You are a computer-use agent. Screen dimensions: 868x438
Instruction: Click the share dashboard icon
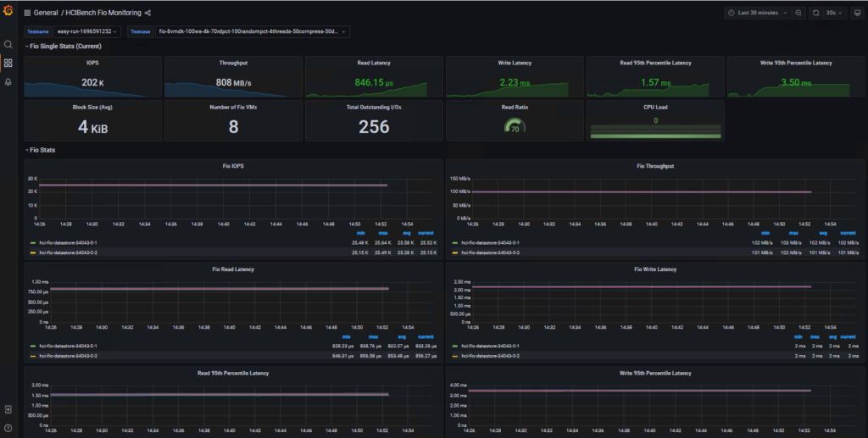[148, 14]
